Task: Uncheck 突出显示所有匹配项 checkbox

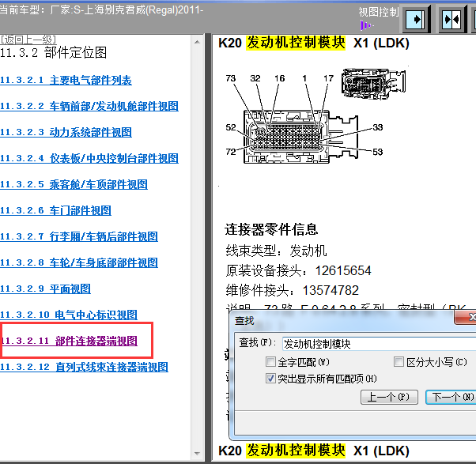Action: pos(270,379)
